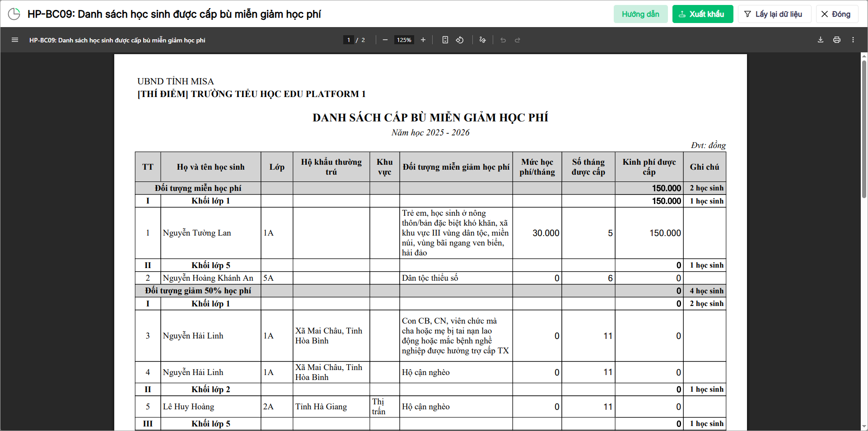Screen dimensions: 868x431
Task: Click the page number input field
Action: point(348,40)
